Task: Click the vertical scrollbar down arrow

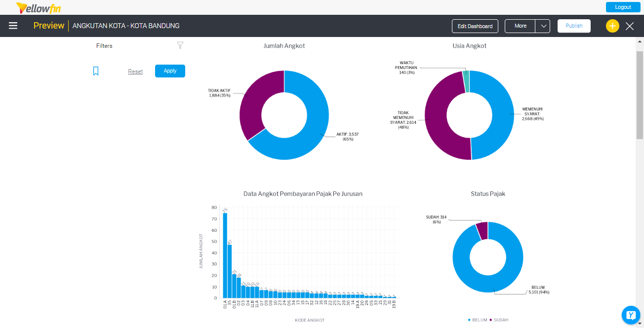Action: [x=640, y=324]
